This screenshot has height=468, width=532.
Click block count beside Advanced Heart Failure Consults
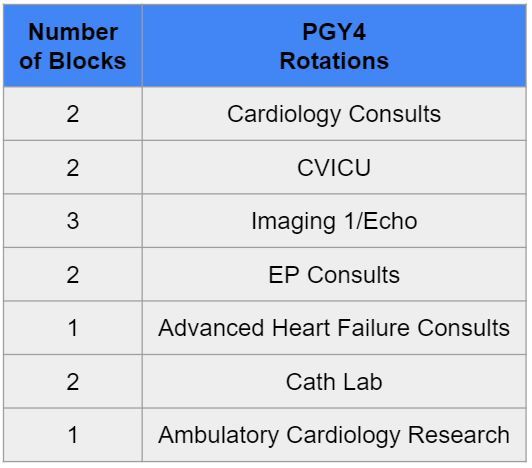(73, 328)
